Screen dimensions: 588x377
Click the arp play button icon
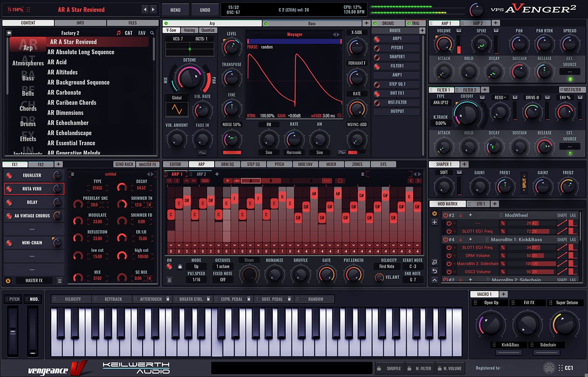[x=229, y=181]
